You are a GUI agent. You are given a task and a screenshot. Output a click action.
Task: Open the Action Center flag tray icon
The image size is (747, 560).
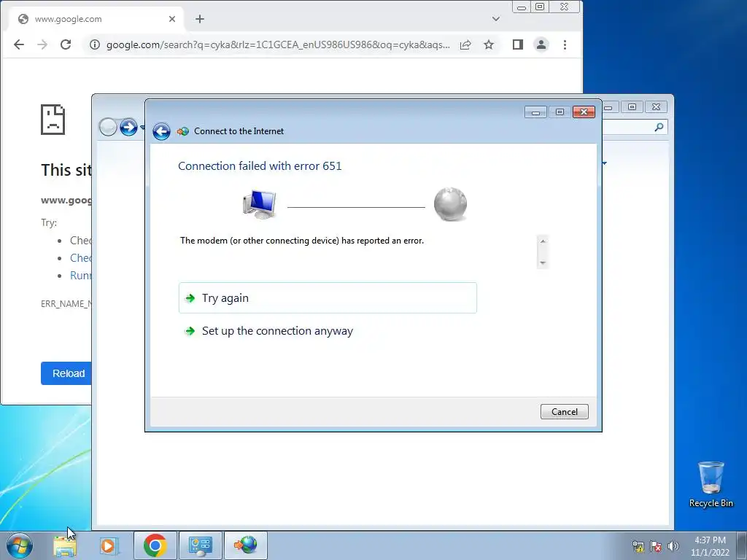click(x=656, y=546)
